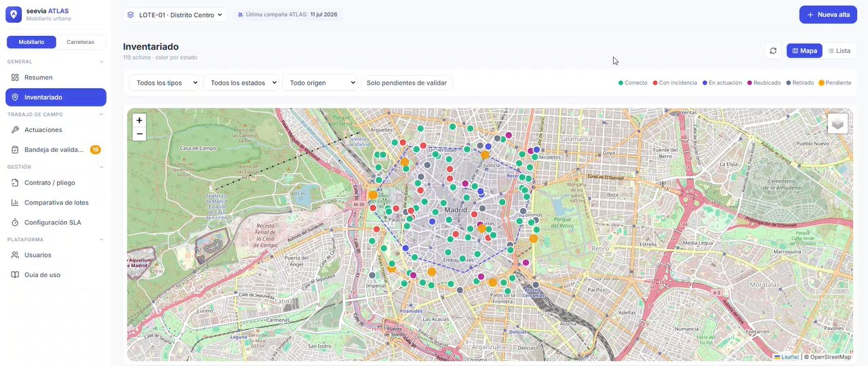The width and height of the screenshot is (868, 366).
Task: Click the Inventariado page heading
Action: [x=151, y=47]
